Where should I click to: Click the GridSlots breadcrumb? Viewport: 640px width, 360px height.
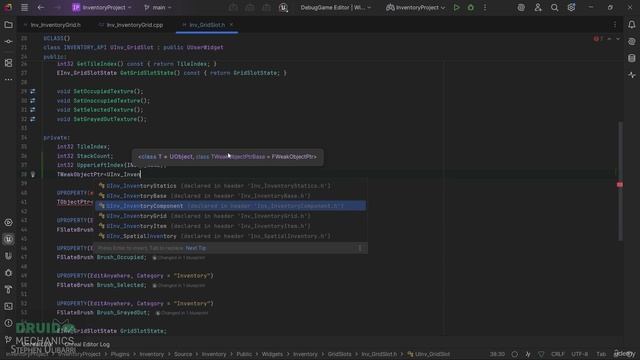339,354
